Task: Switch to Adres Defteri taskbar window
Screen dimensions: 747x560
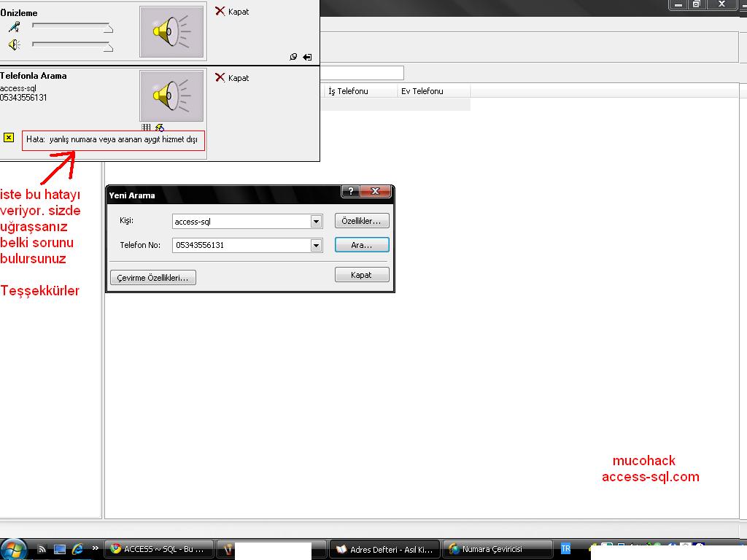Action: [x=385, y=549]
